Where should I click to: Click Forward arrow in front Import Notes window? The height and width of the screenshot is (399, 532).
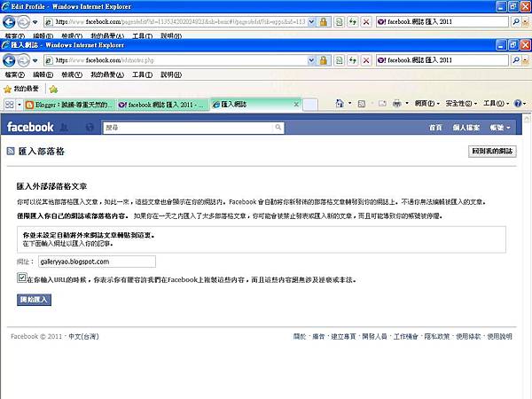23,60
